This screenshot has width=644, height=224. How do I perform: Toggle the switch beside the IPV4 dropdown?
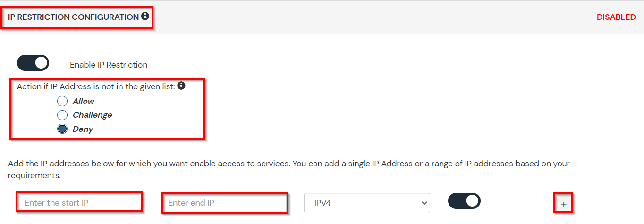click(x=464, y=201)
